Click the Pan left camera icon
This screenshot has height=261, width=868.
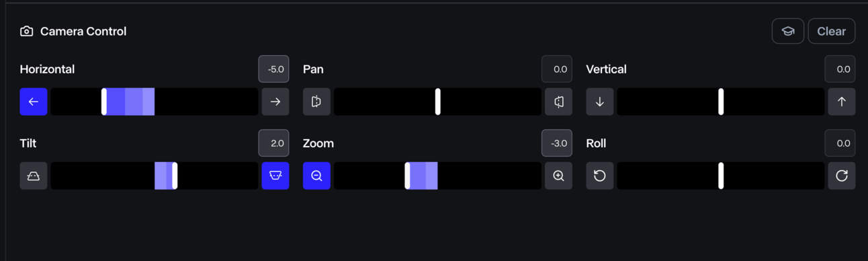coord(316,102)
